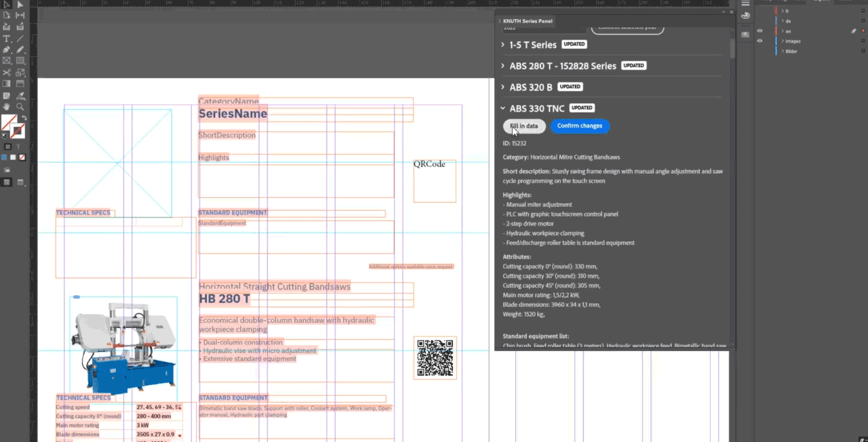868x442 pixels.
Task: Select the Rectangle tool
Action: click(20, 60)
